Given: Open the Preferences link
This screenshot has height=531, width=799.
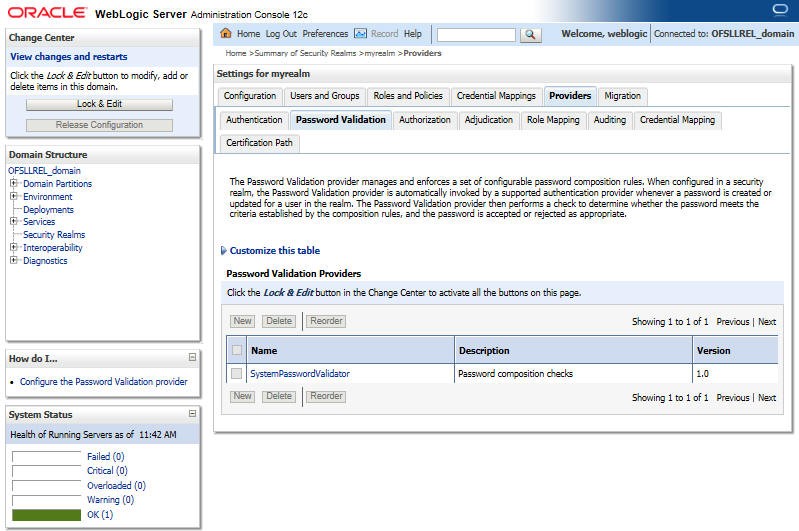Looking at the screenshot, I should (x=325, y=34).
